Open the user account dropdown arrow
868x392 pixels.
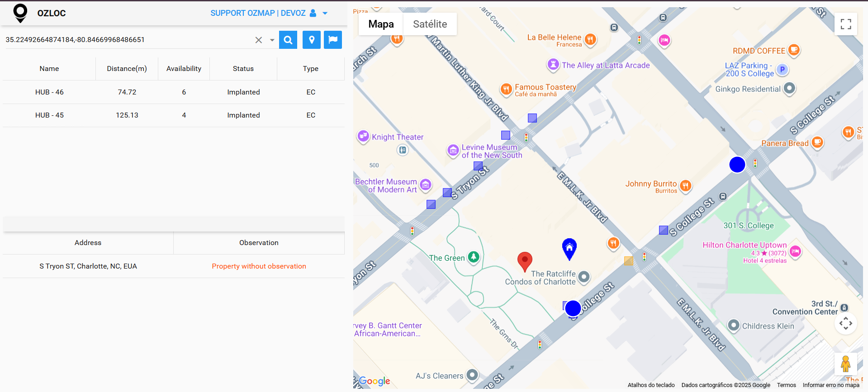tap(325, 13)
